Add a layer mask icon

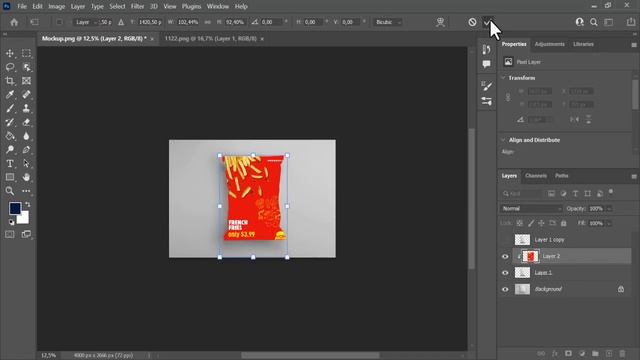[568, 353]
